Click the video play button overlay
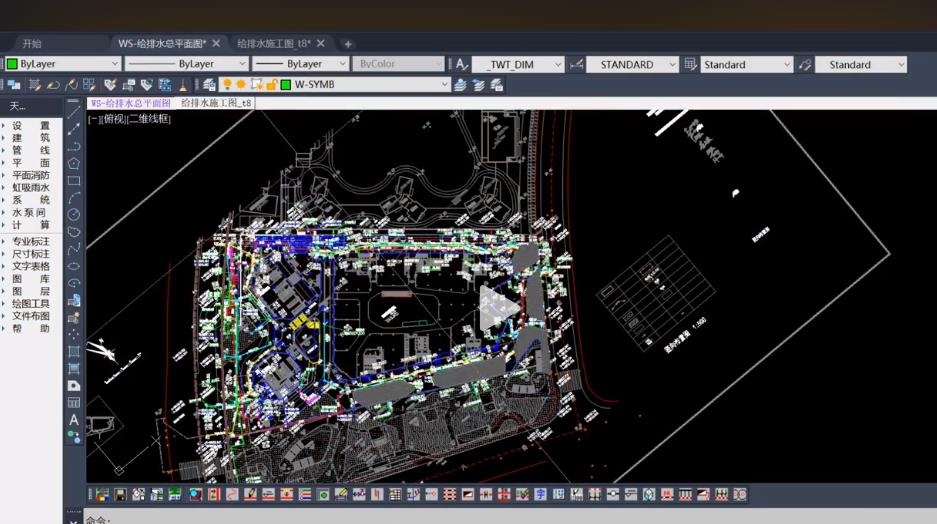The height and width of the screenshot is (524, 937). click(499, 307)
